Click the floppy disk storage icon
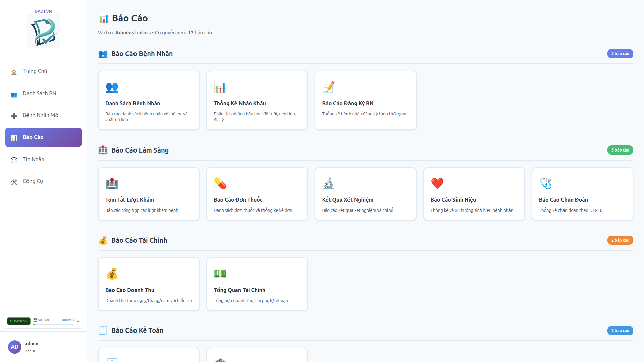Image resolution: width=644 pixels, height=362 pixels. pyautogui.click(x=35, y=320)
